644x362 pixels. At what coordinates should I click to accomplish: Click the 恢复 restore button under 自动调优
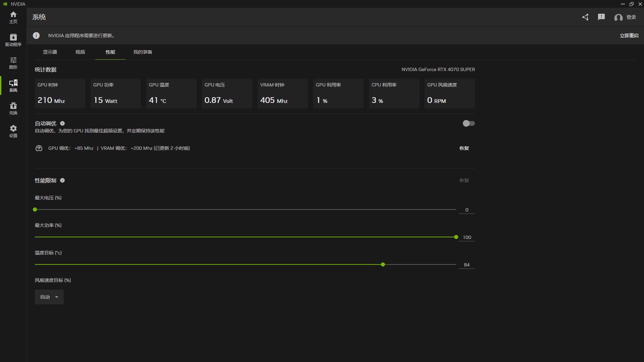pyautogui.click(x=465, y=148)
